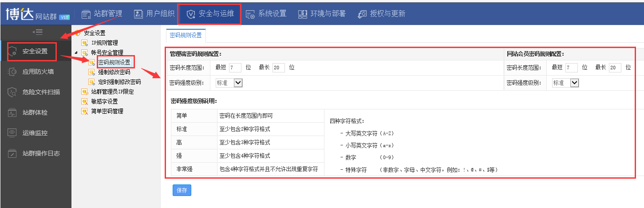Open 运维监控 in the left sidebar
This screenshot has height=208, width=644.
click(x=35, y=133)
